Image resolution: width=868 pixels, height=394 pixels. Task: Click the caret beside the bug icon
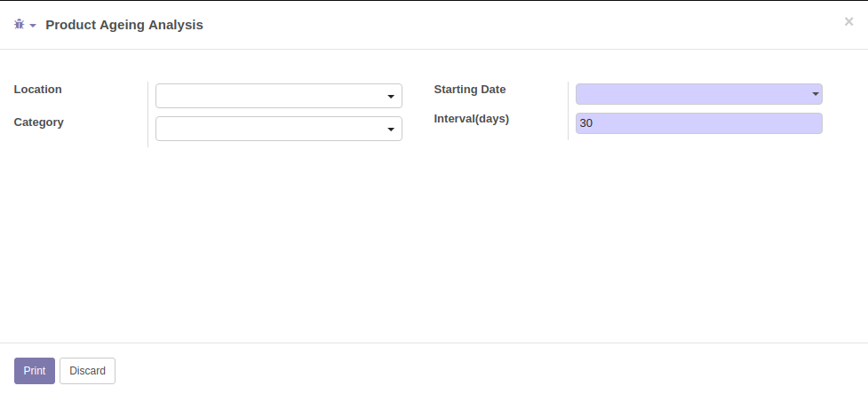tap(33, 26)
